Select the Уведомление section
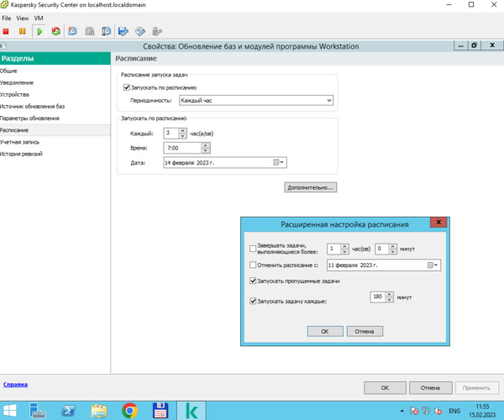The height and width of the screenshot is (420, 504). [55, 82]
